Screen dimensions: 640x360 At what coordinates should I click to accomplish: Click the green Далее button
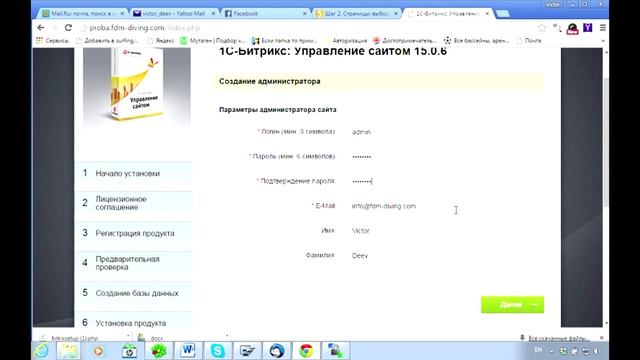pos(512,304)
